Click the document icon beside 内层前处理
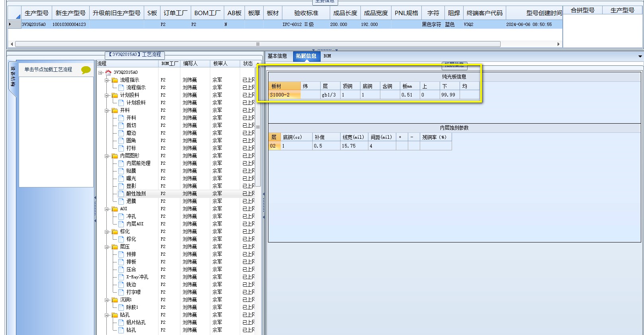 pyautogui.click(x=121, y=163)
